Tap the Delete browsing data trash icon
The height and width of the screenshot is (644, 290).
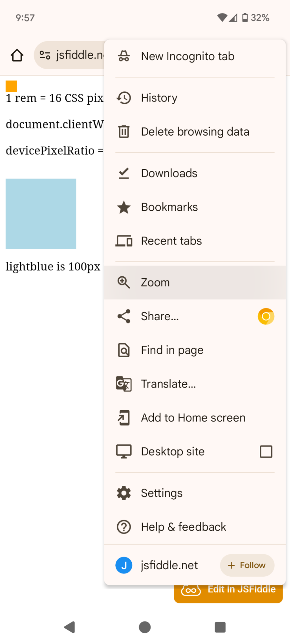tap(124, 131)
